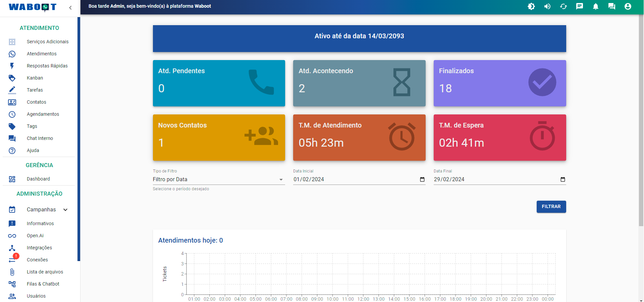Click the page vertical scrollbar
This screenshot has width=644, height=302.
[x=641, y=121]
